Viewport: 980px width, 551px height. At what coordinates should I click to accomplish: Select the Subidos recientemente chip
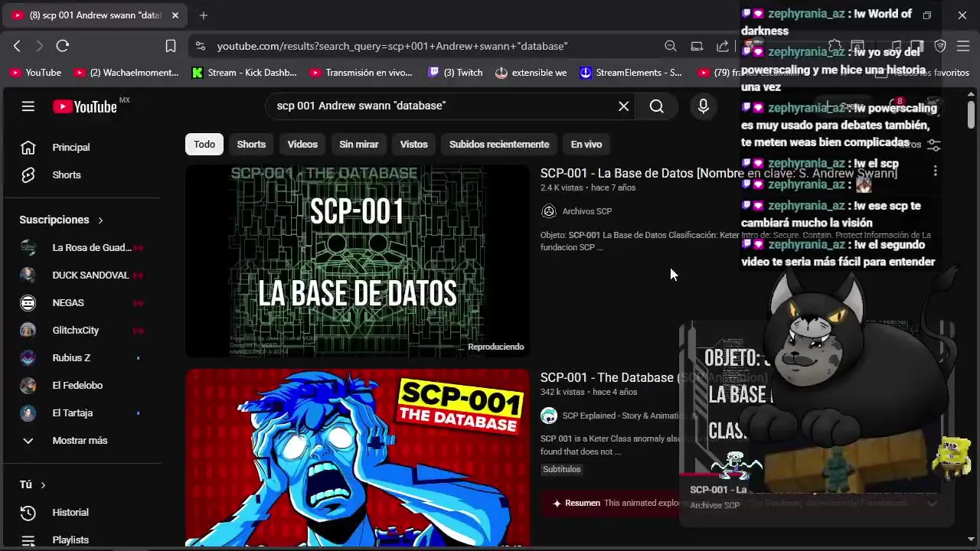[x=499, y=145]
